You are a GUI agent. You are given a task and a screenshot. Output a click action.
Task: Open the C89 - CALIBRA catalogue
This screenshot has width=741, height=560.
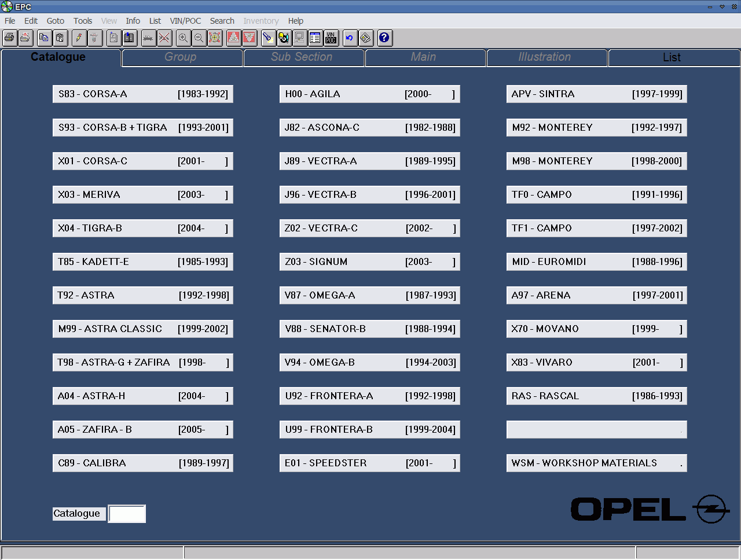click(x=143, y=463)
